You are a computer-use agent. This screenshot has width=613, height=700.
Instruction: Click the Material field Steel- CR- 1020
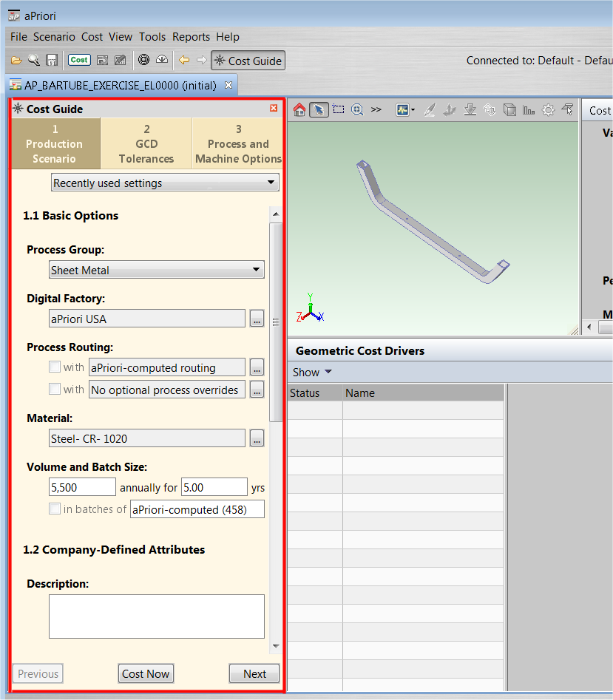(147, 438)
